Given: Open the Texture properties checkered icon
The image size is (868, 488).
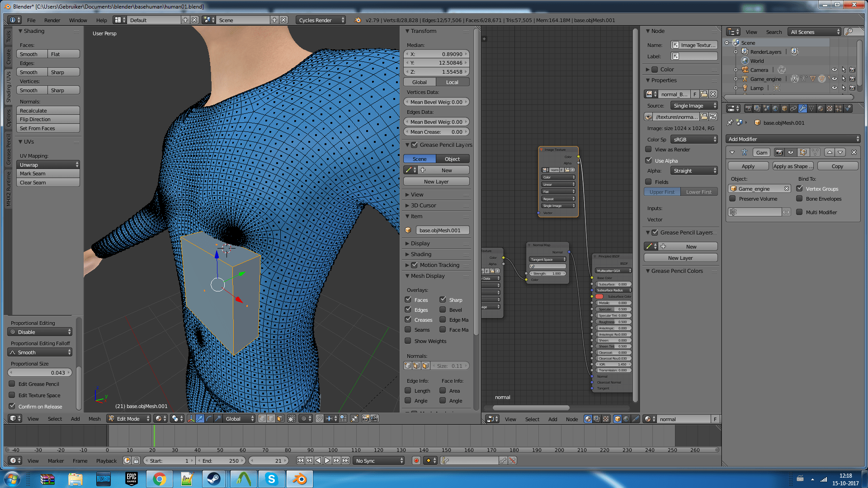Looking at the screenshot, I should coord(829,108).
